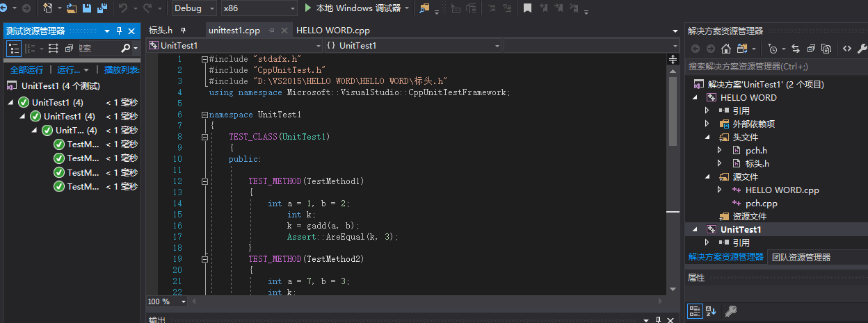Click the Find in Files toolbar icon
The height and width of the screenshot is (323, 868).
[x=425, y=8]
